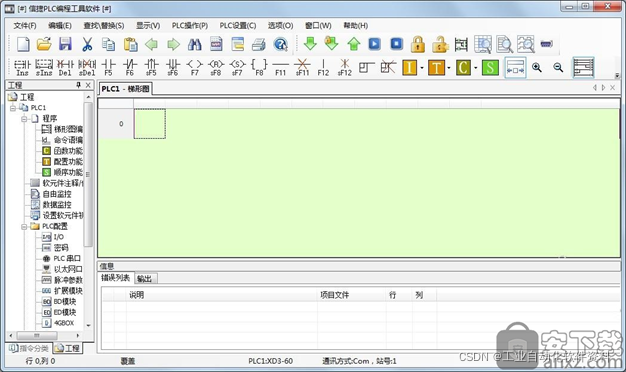Download program to PLC green down arrow

tap(310, 44)
